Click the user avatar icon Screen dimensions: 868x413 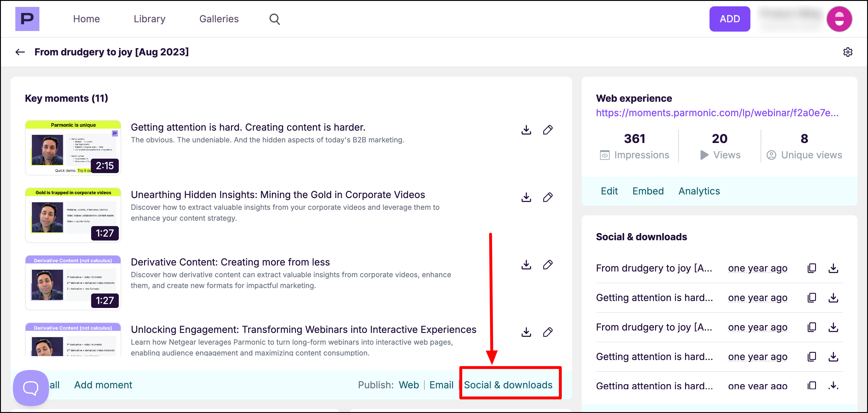tap(839, 19)
